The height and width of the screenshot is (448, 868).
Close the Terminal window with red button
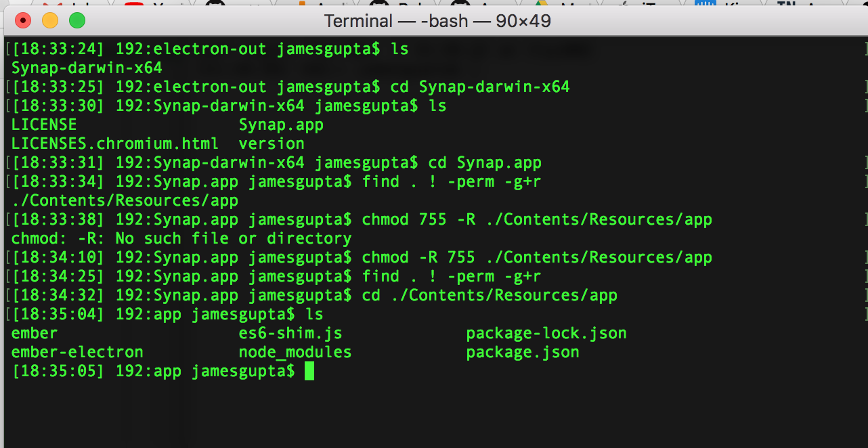23,20
